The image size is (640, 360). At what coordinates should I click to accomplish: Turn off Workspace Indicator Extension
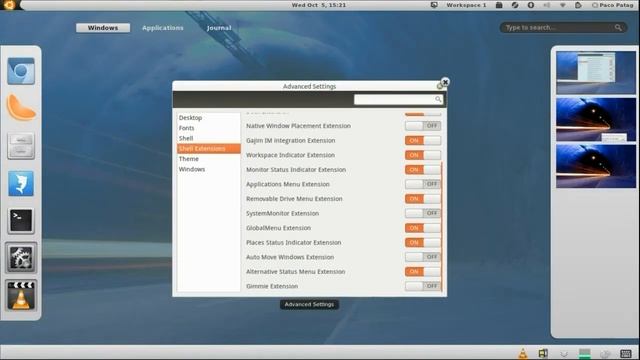coord(423,155)
